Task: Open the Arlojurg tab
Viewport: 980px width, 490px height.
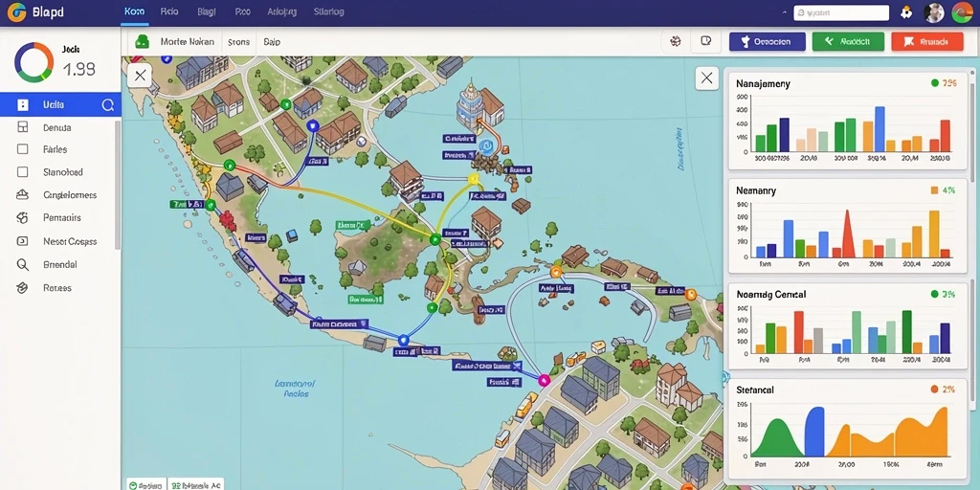Action: click(282, 11)
